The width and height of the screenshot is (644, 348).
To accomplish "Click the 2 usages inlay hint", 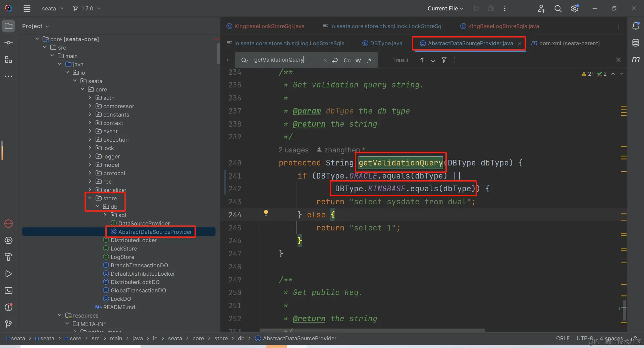I will pos(293,150).
